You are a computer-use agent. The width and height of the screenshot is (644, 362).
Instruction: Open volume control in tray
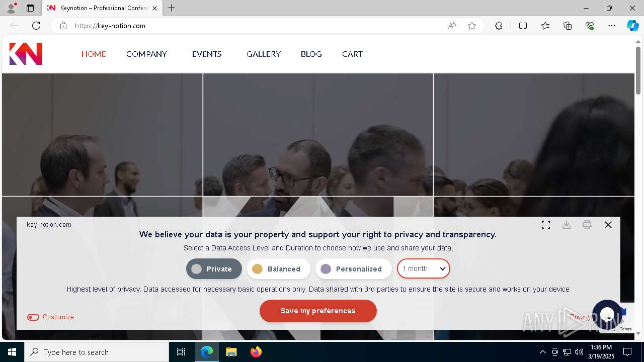tap(579, 352)
